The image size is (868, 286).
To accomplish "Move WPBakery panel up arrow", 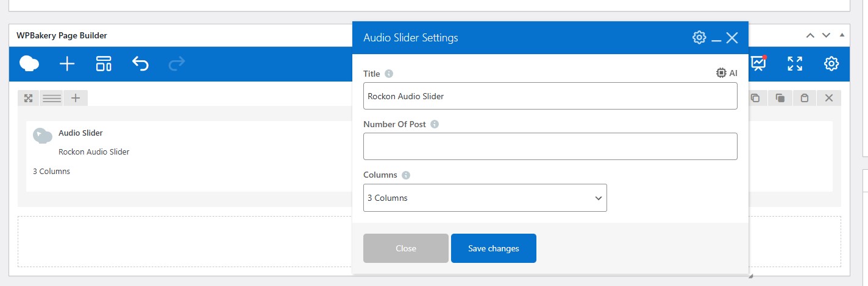I will click(x=810, y=35).
